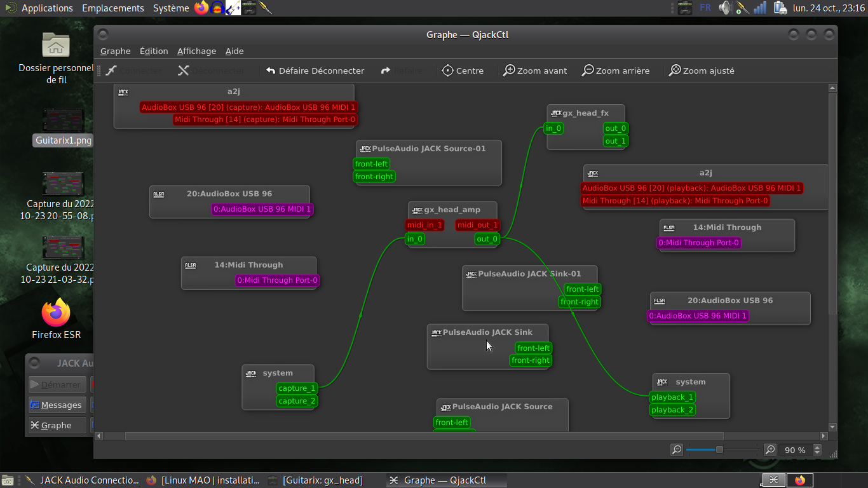The width and height of the screenshot is (868, 488).
Task: Click the Connecter toolbar button
Action: click(133, 71)
